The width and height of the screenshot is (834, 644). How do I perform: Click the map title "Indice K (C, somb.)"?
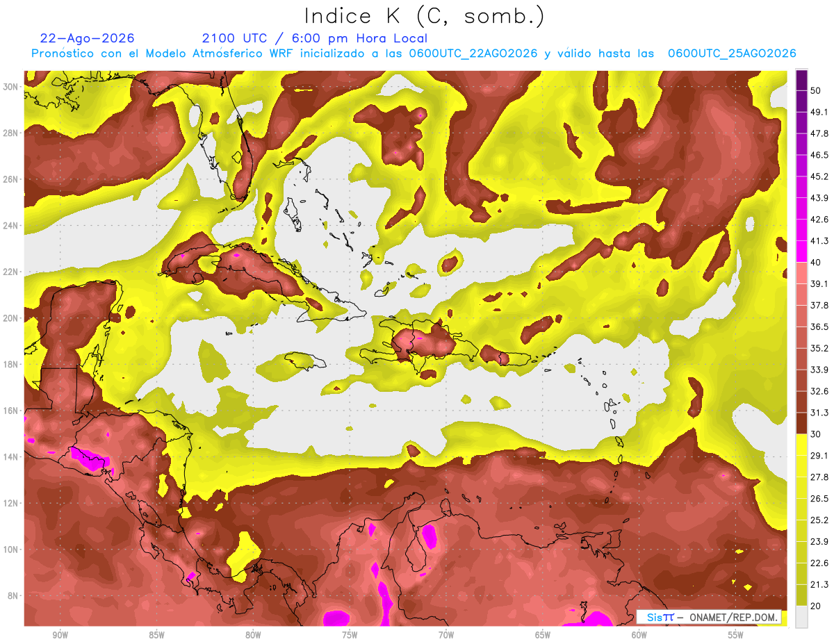point(423,17)
